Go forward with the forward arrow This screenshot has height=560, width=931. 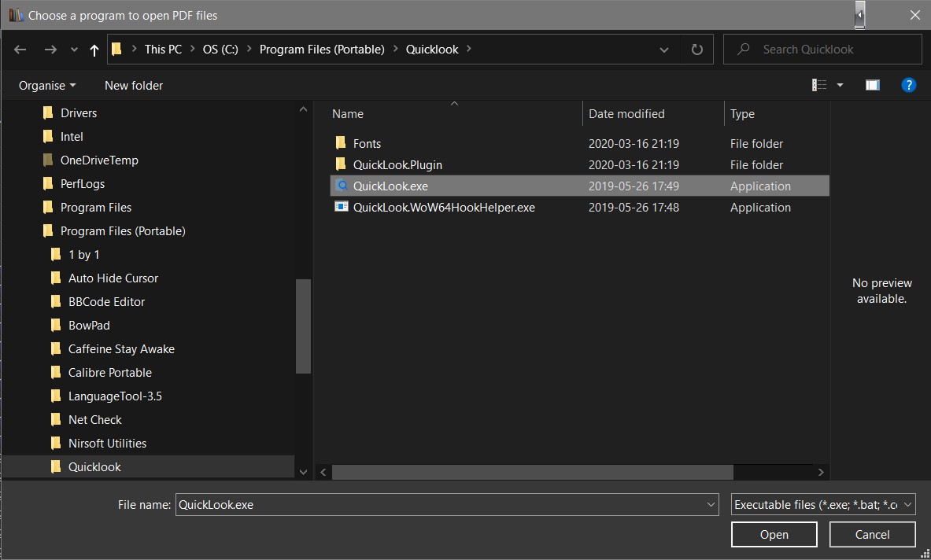pyautogui.click(x=50, y=50)
